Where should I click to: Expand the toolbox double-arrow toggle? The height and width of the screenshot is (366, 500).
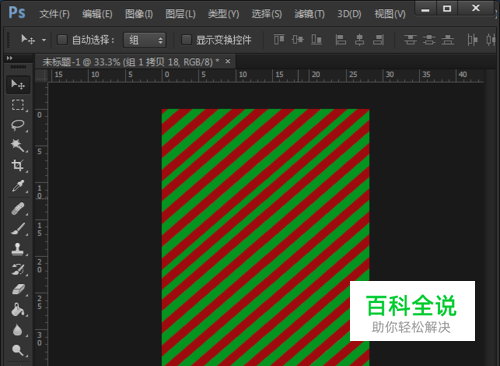(10, 58)
